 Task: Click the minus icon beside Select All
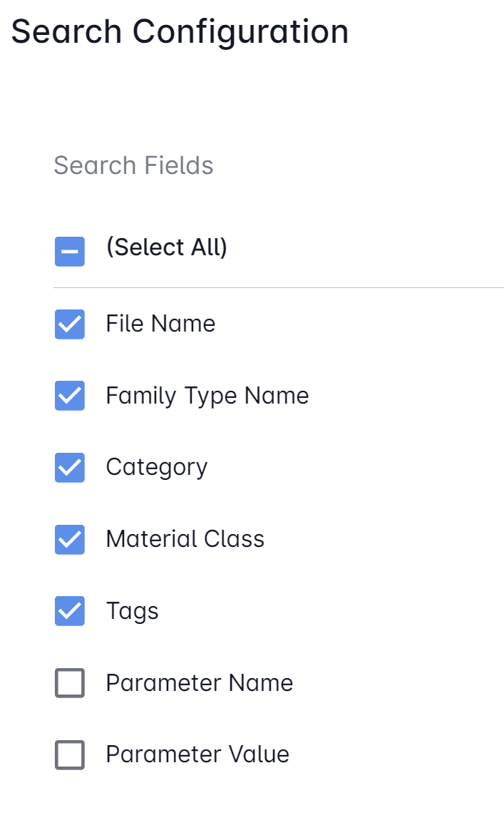70,252
